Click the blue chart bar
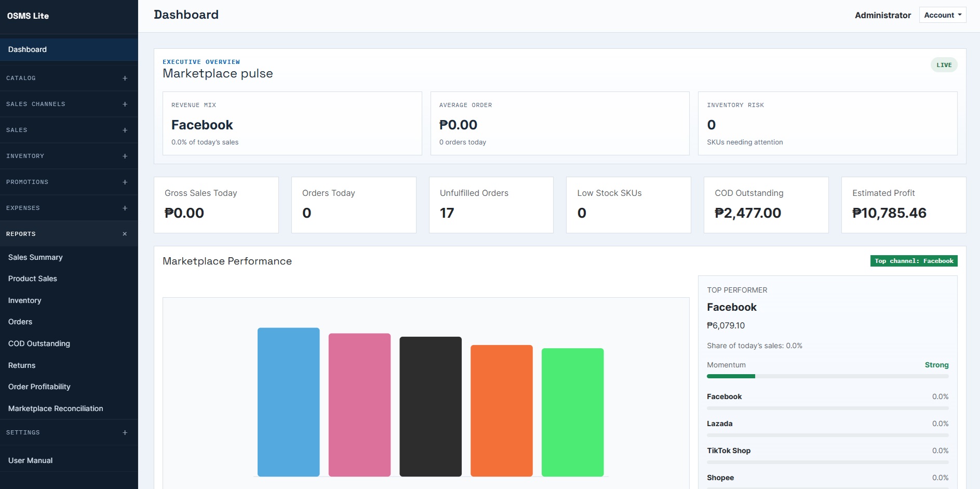 coord(288,402)
